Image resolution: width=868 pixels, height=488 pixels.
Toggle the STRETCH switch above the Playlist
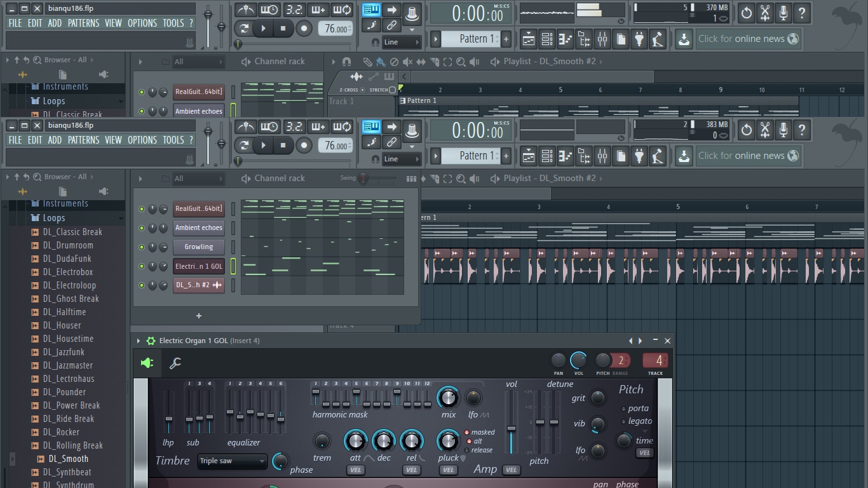pyautogui.click(x=392, y=90)
